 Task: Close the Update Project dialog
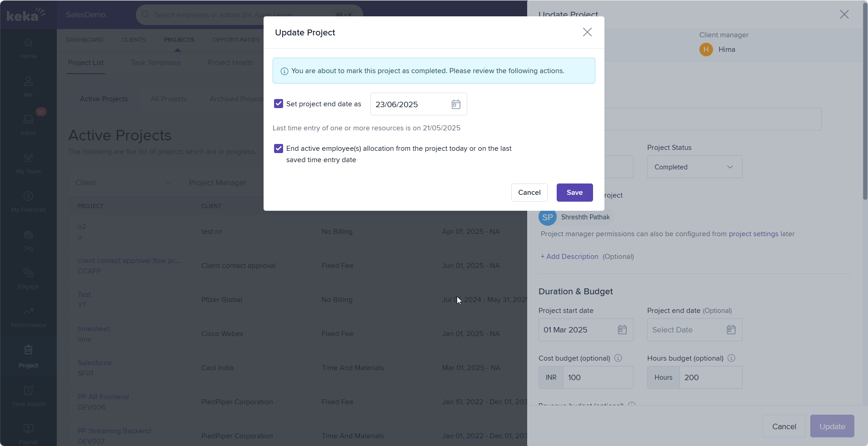[x=587, y=32]
